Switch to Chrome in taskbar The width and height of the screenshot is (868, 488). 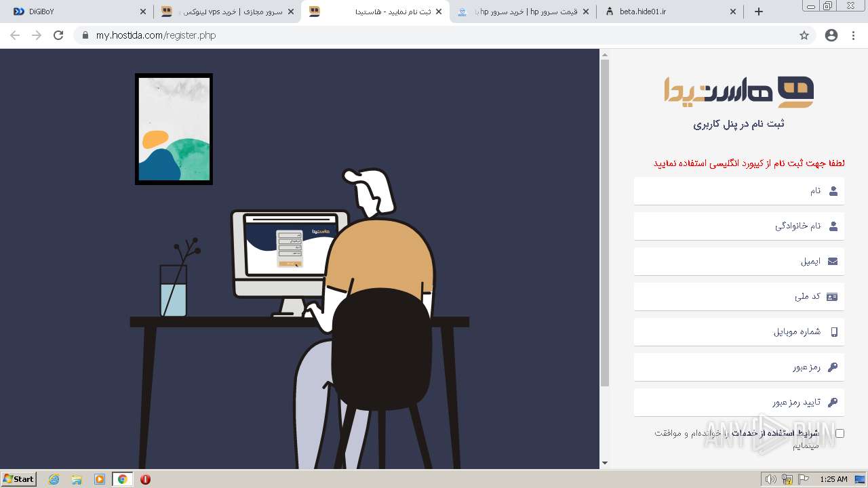(x=123, y=479)
